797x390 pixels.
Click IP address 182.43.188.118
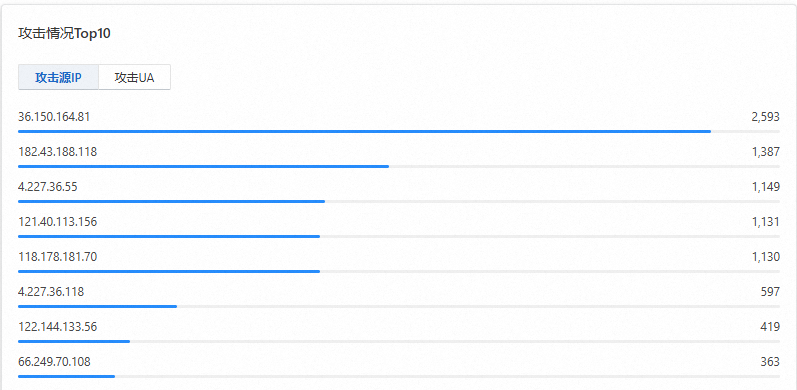point(57,152)
